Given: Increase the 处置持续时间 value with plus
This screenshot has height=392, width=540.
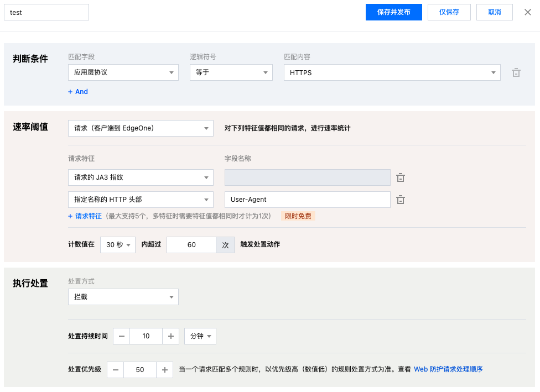Looking at the screenshot, I should pos(170,336).
